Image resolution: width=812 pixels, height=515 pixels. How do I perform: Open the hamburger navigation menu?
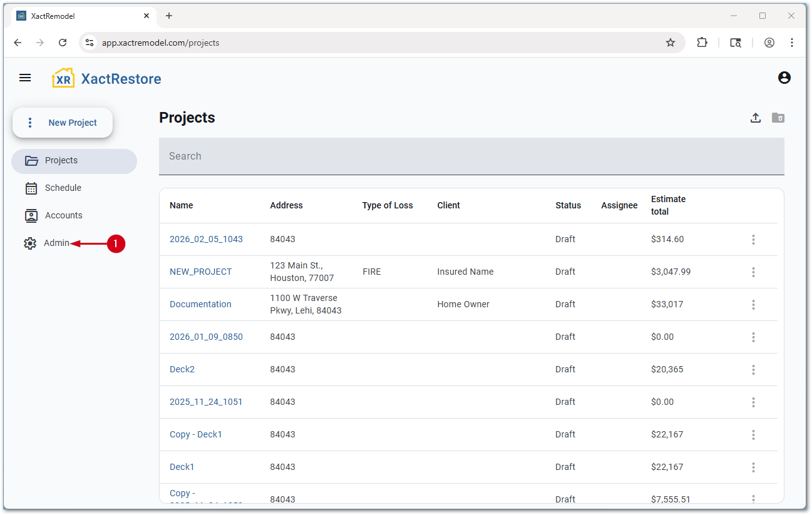click(25, 78)
